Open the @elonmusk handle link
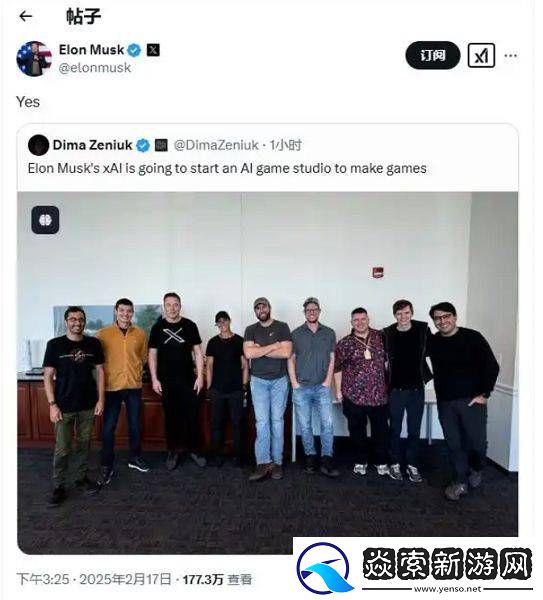The height and width of the screenshot is (600, 543). [95, 68]
